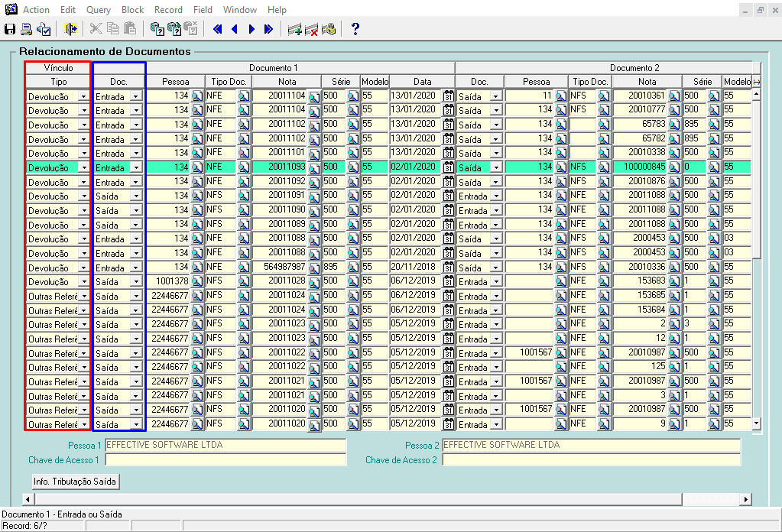Click the Lock Record padlock icon

pos(328,29)
